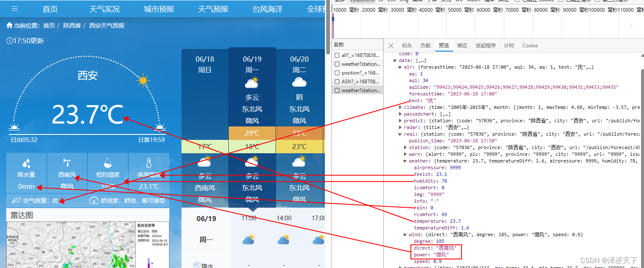644x268 pixels.
Task: Expand the passedchart array node
Action: point(400,114)
